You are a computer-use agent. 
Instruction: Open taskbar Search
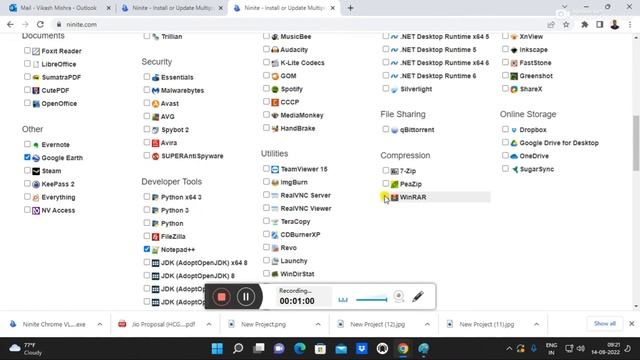(238, 349)
